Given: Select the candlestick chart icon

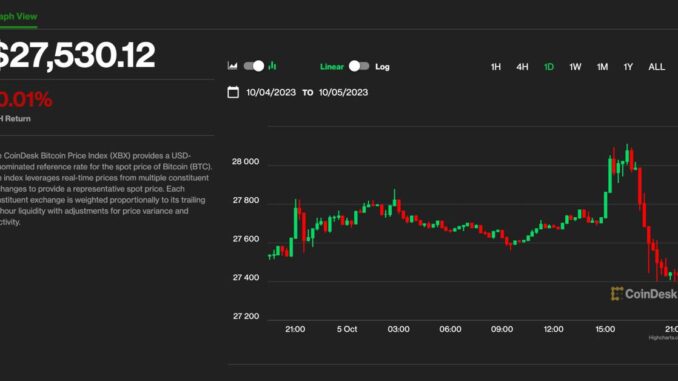Looking at the screenshot, I should [x=272, y=66].
